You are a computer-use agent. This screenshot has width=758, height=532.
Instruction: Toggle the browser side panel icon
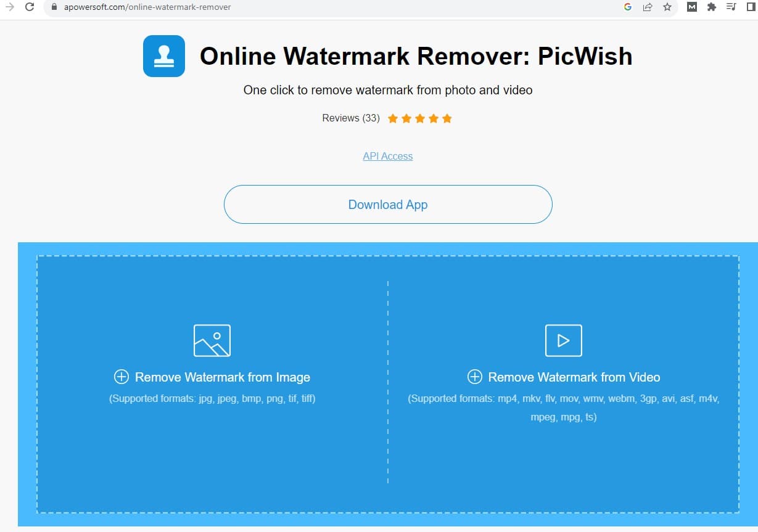click(x=751, y=7)
